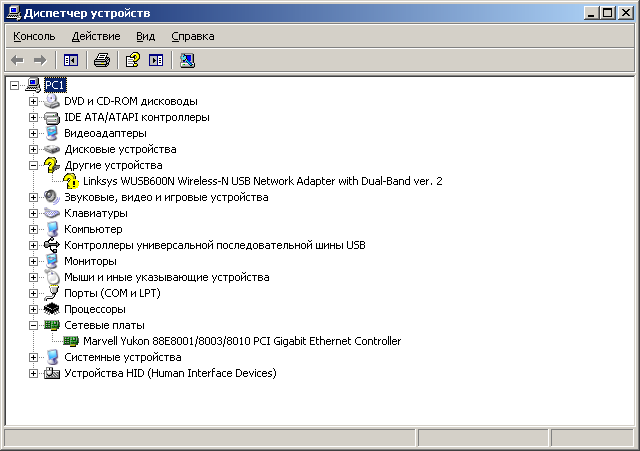Click the Дисковые устройства drive icon
The height and width of the screenshot is (451, 640).
click(x=52, y=149)
